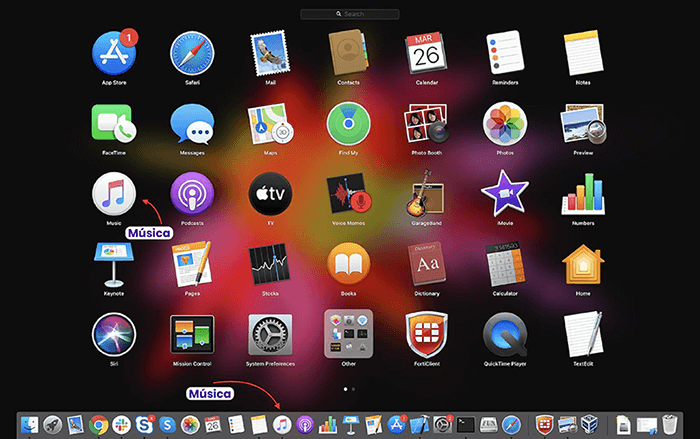Viewport: 700px width, 439px height.
Task: Open App Store from the Launchpad grid
Action: point(114,54)
